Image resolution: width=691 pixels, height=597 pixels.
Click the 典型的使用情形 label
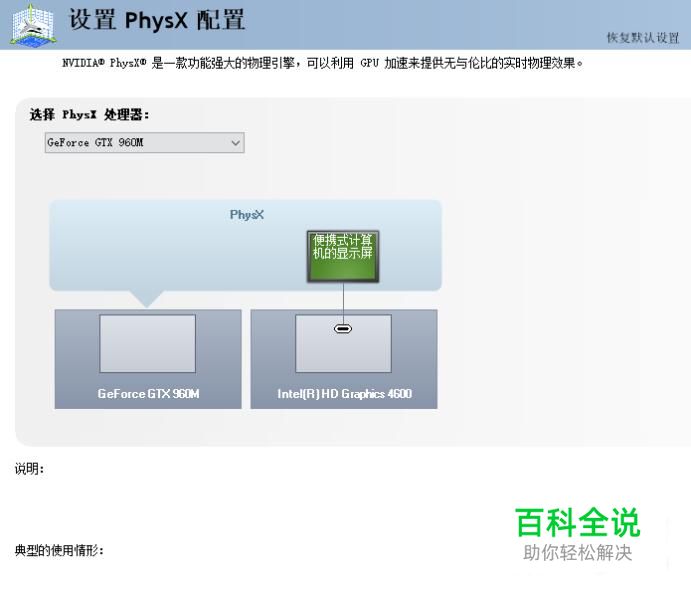click(59, 550)
